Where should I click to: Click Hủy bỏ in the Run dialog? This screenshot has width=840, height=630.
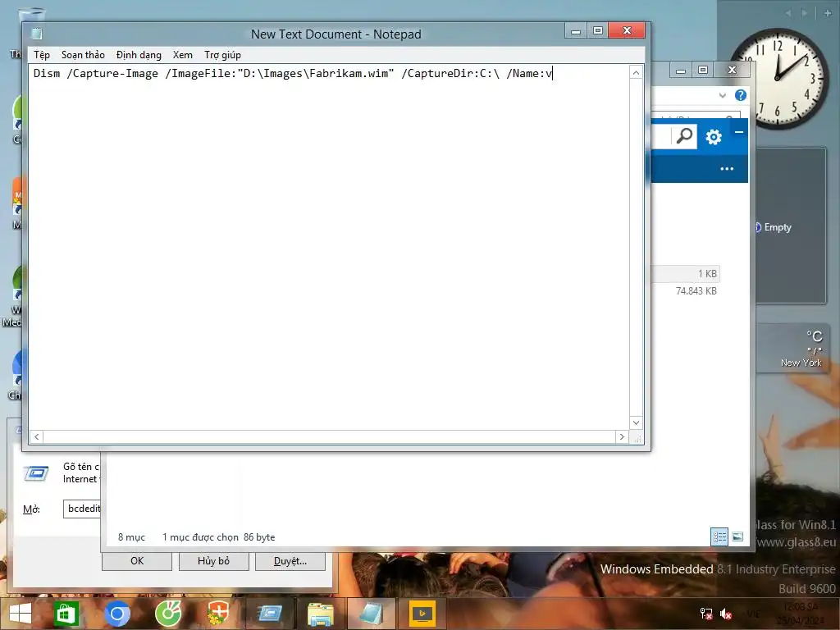pos(213,561)
